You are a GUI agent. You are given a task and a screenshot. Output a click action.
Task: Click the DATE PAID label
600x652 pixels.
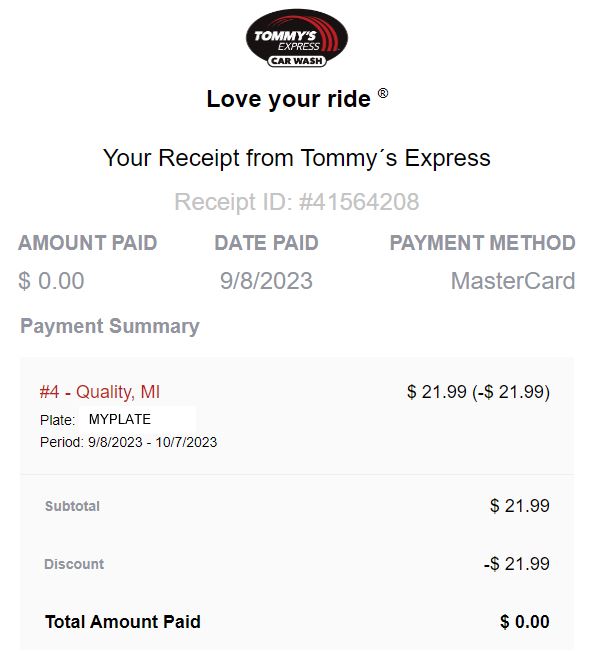(266, 243)
